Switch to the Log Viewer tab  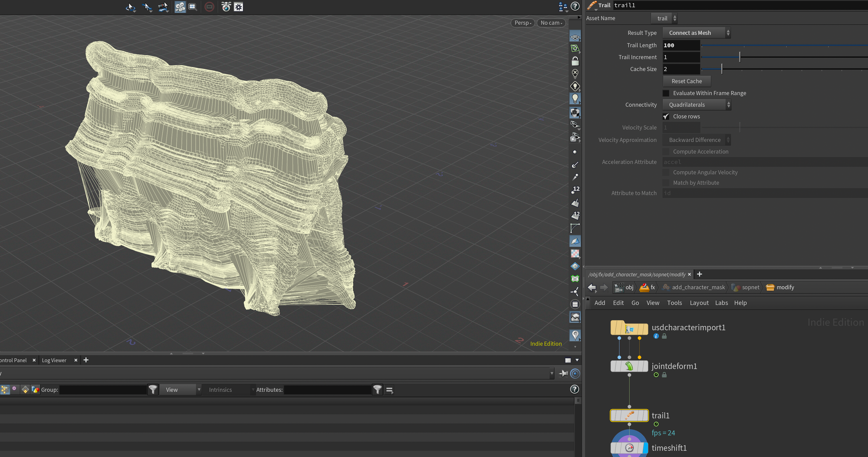tap(54, 360)
